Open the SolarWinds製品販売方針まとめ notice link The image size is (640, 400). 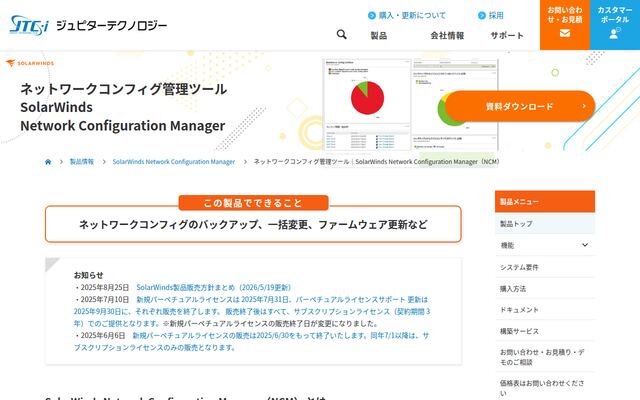(213, 287)
